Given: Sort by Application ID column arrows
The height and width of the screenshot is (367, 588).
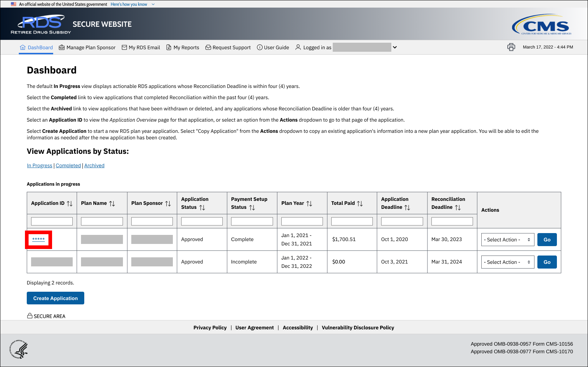Looking at the screenshot, I should [x=70, y=203].
